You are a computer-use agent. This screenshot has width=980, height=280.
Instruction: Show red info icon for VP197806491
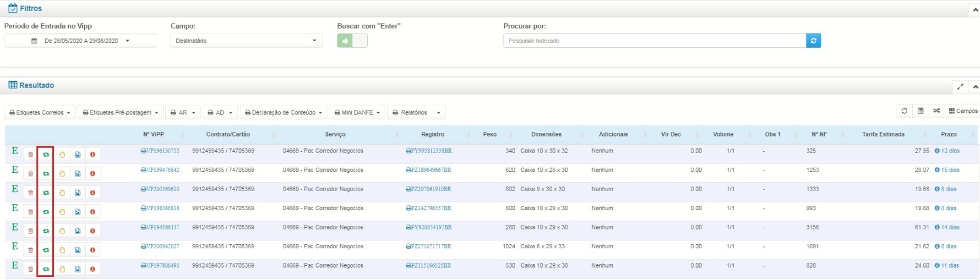(92, 269)
